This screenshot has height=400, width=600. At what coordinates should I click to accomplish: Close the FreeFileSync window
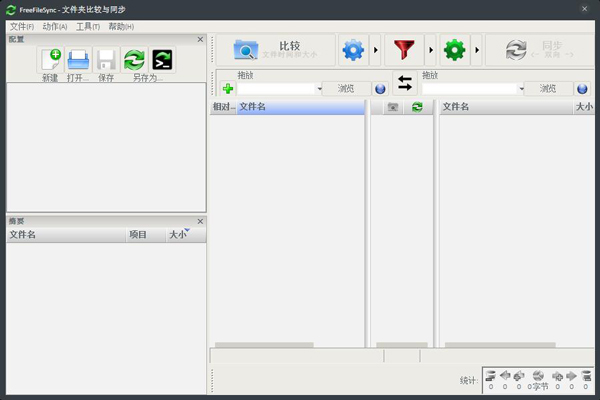(x=584, y=9)
